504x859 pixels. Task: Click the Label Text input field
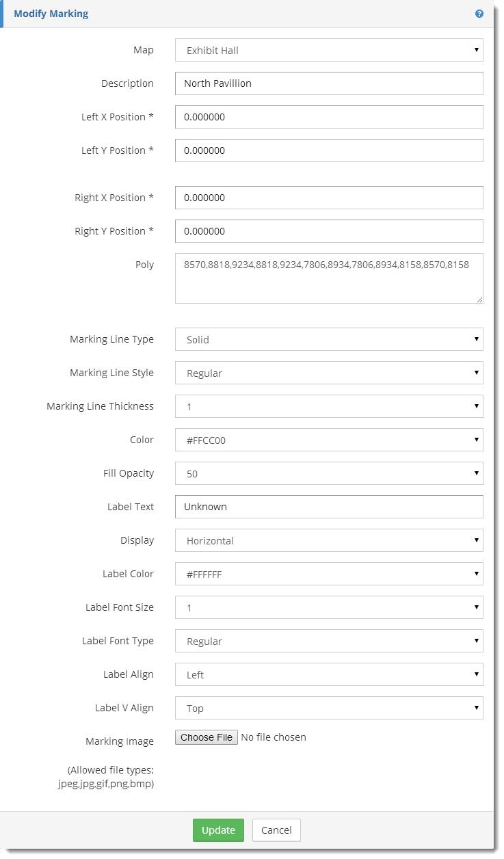pyautogui.click(x=329, y=507)
